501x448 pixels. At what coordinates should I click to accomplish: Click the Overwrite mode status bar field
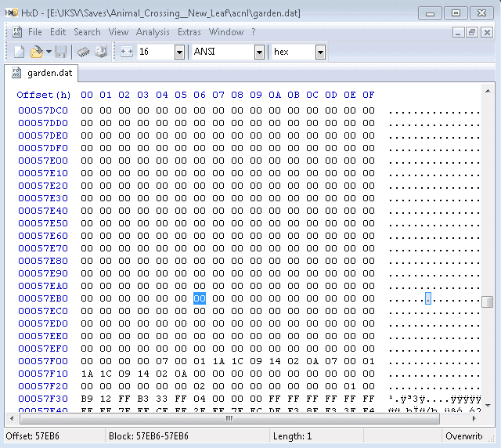point(464,436)
